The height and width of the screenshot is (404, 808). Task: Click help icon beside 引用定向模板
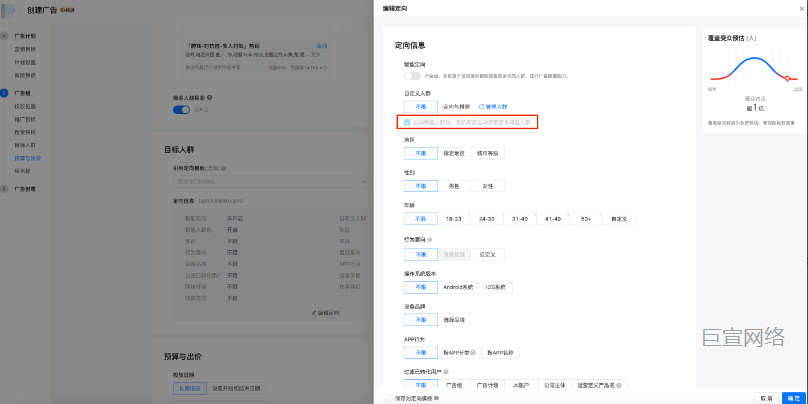pyautogui.click(x=224, y=168)
